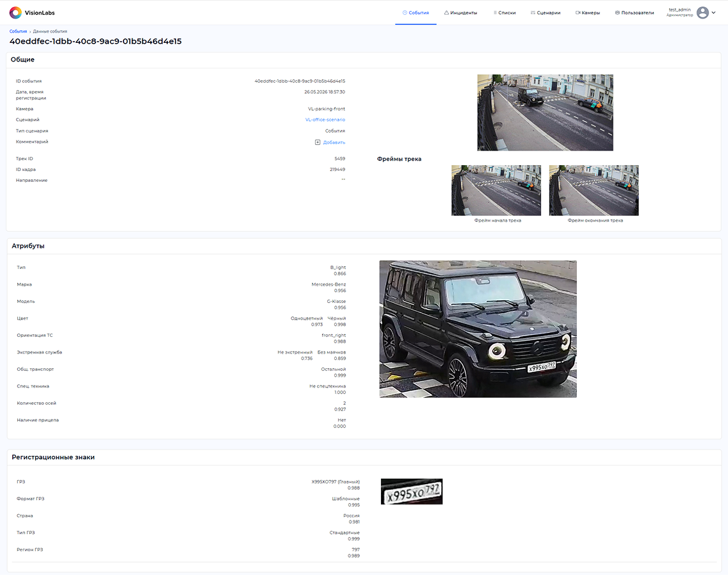The width and height of the screenshot is (728, 575).
Task: Click the Не экстренный emergency value
Action: pos(295,352)
